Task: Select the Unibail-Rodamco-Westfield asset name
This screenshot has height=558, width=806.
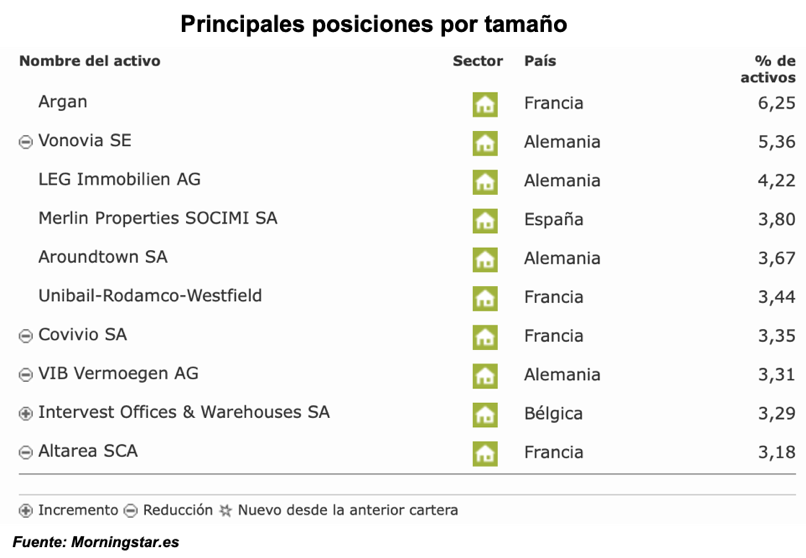Action: [x=150, y=296]
